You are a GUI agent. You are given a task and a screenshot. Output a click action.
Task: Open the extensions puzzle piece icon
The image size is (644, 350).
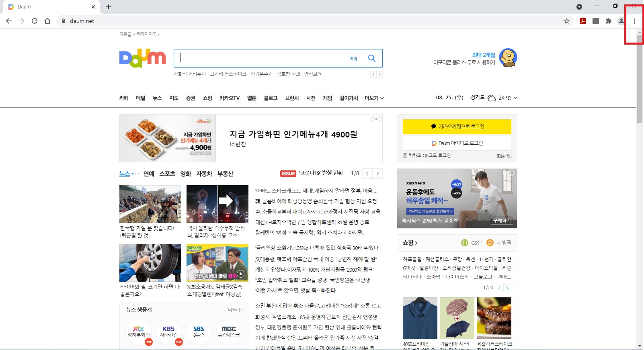609,21
